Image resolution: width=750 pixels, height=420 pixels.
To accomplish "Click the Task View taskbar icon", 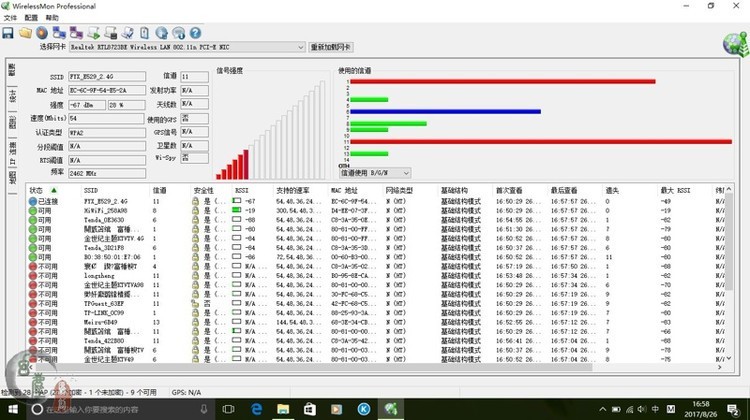I will (229, 409).
